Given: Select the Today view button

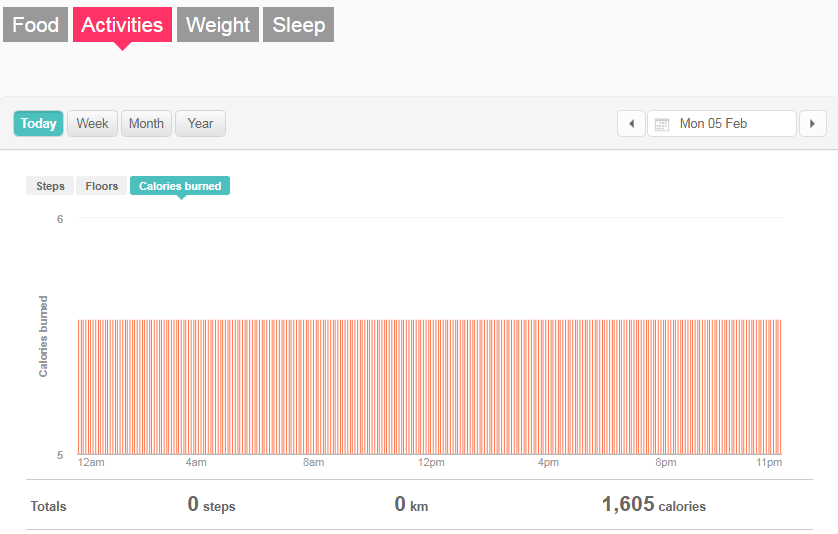Looking at the screenshot, I should pyautogui.click(x=39, y=124).
